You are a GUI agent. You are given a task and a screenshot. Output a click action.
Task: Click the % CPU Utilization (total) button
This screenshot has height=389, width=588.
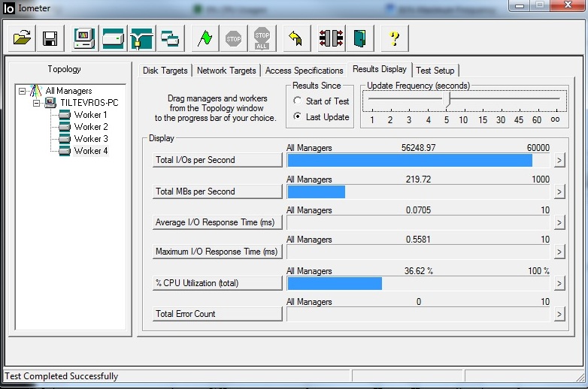217,282
